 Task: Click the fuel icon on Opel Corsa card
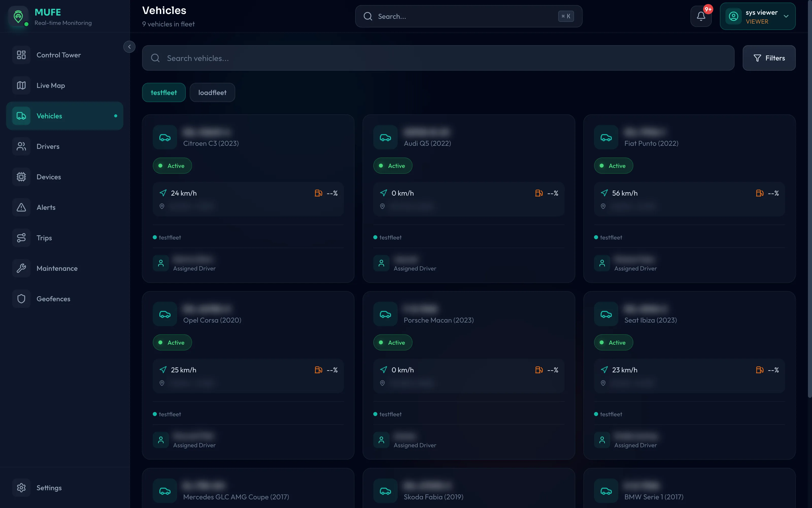[x=318, y=370]
